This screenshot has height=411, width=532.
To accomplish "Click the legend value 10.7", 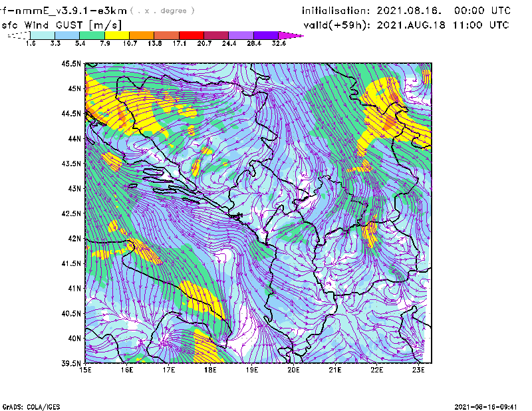I will 130,43.
